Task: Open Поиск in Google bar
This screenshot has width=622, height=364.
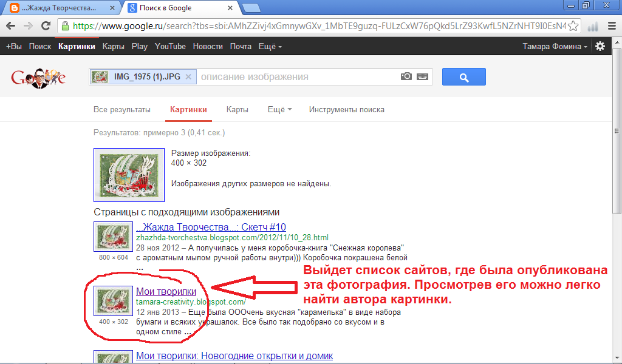Action: coord(40,46)
